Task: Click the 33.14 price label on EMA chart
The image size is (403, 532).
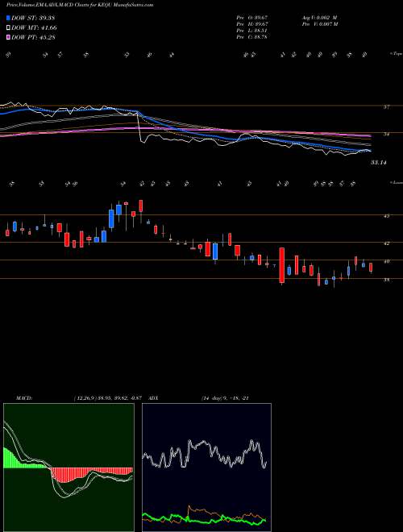Action: (379, 163)
